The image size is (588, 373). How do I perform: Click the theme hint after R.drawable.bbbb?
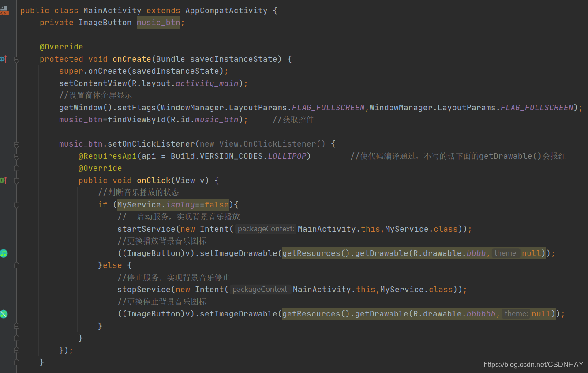(x=506, y=253)
